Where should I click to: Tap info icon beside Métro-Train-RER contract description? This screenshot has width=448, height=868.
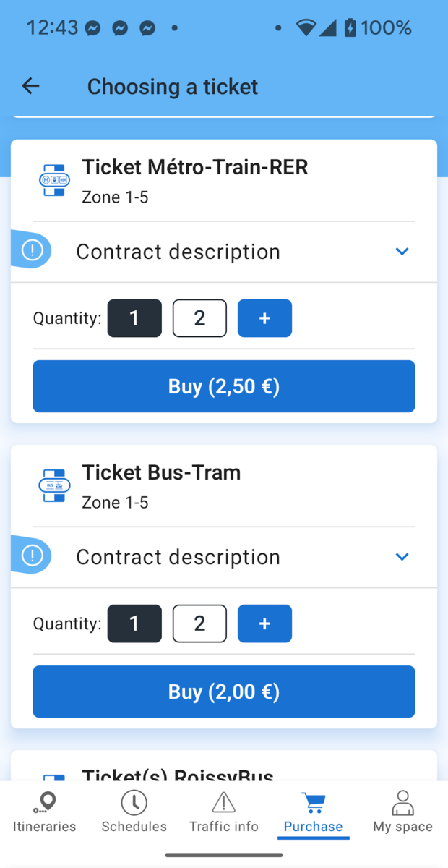click(33, 250)
